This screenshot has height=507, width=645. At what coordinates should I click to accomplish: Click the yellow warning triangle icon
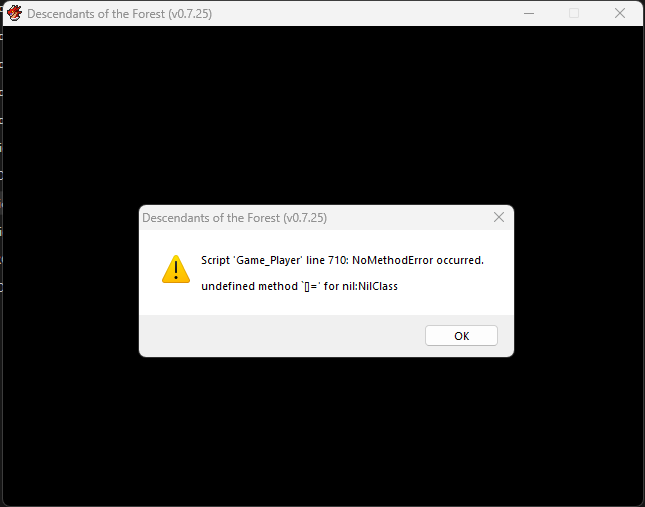point(176,269)
